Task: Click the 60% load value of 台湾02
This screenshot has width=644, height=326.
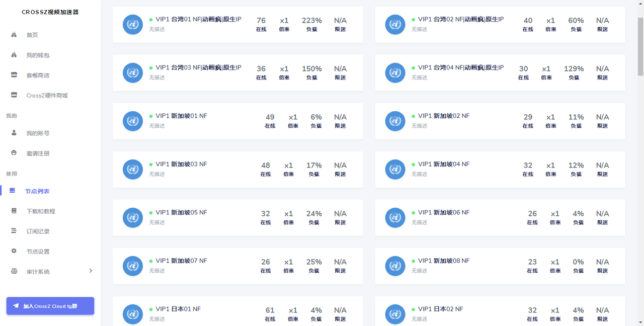Action: coord(576,21)
